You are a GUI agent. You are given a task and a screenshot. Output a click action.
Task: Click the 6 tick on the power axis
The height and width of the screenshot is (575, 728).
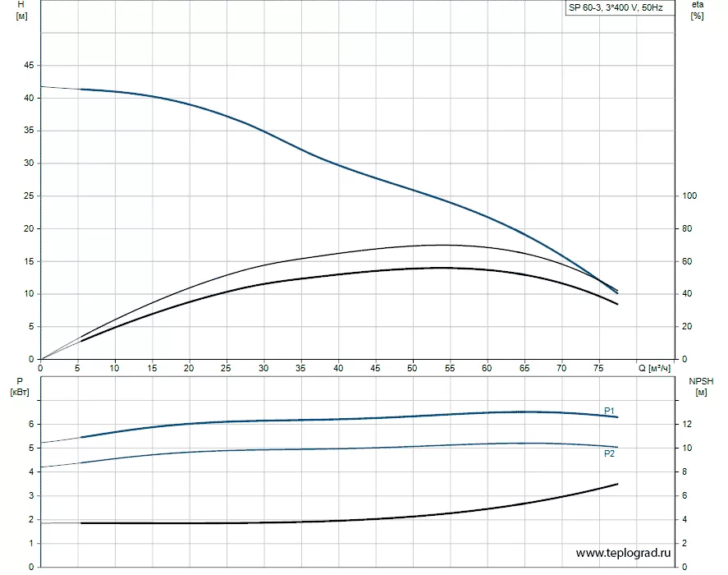[31, 424]
